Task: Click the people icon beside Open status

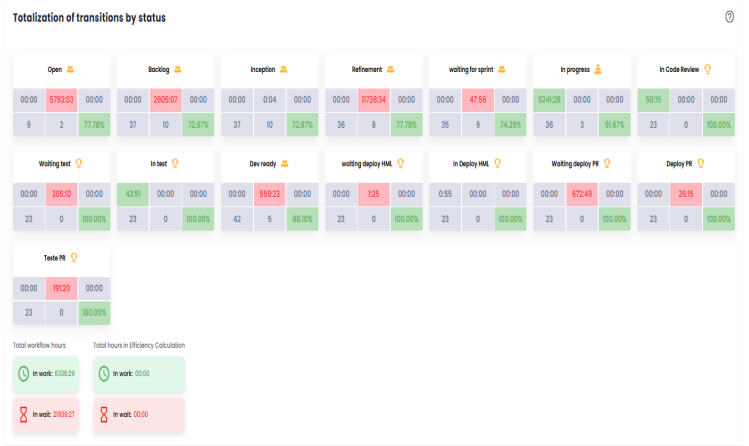Action: (x=71, y=69)
